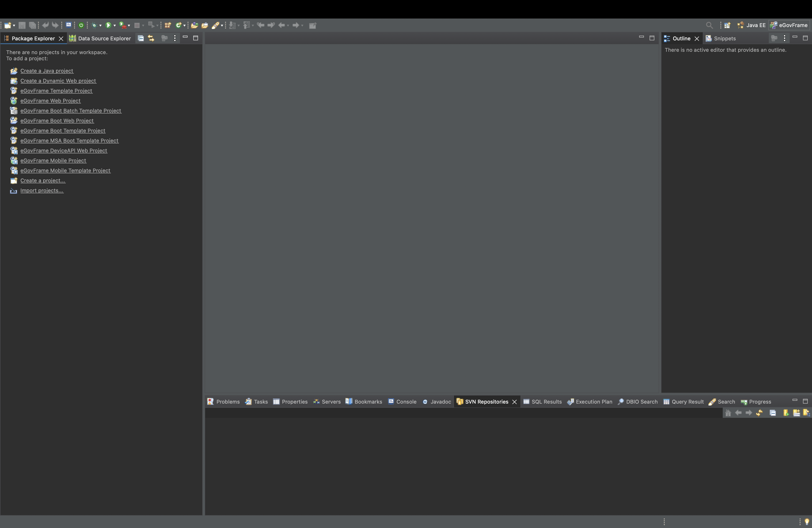Click eGovFrame Boot Web Project link

(57, 121)
